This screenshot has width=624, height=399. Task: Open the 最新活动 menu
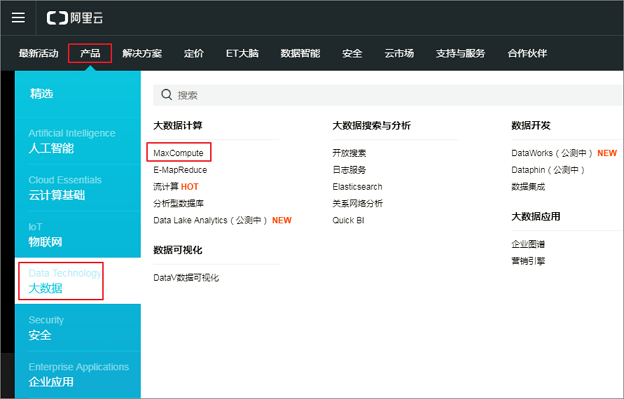click(x=39, y=53)
